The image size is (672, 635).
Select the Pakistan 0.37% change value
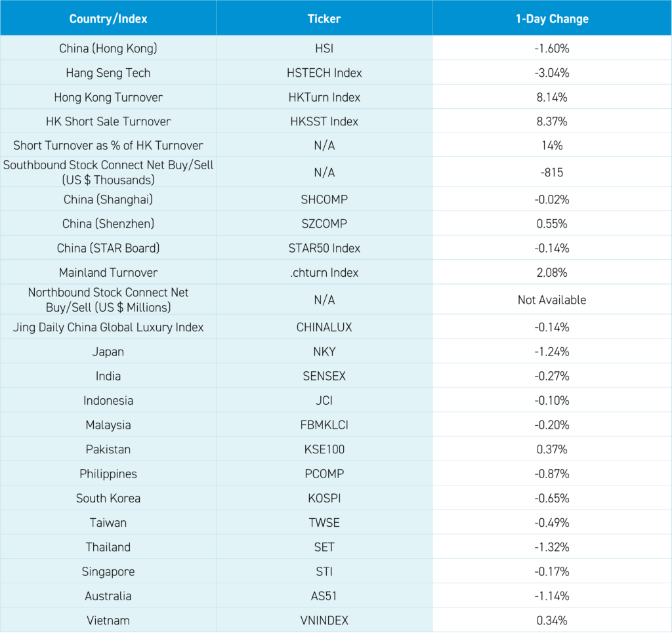click(x=552, y=449)
